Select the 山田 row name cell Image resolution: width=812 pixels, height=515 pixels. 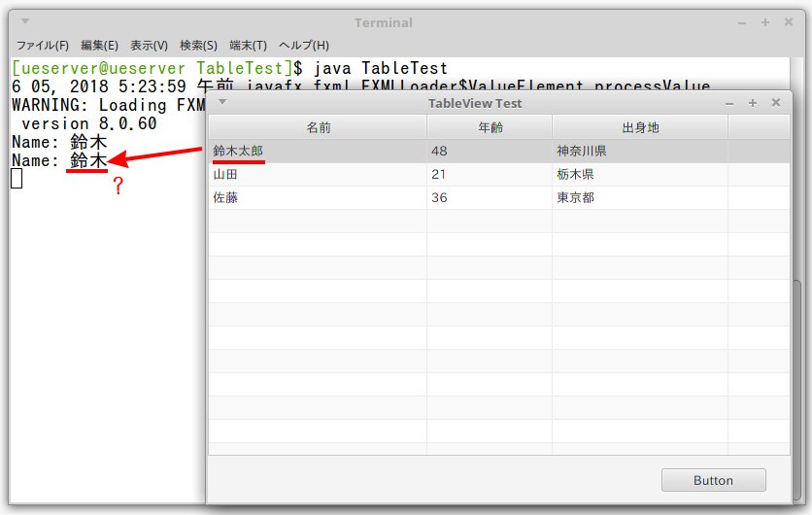pyautogui.click(x=318, y=174)
